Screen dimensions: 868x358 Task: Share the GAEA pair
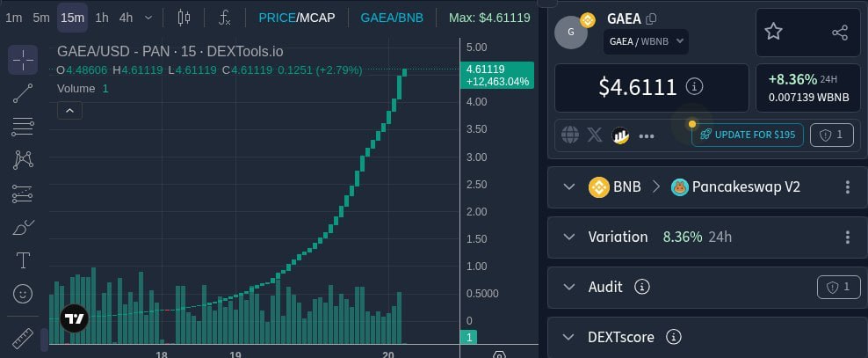(x=840, y=33)
